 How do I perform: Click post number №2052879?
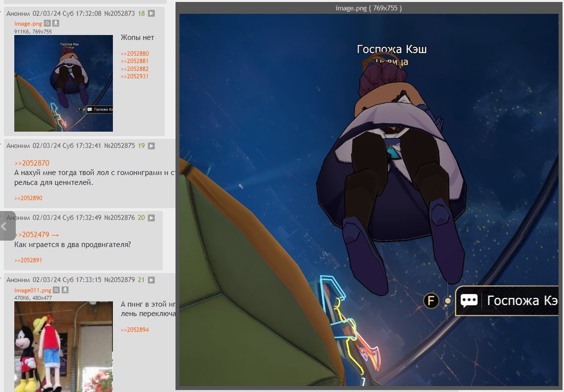pyautogui.click(x=119, y=280)
